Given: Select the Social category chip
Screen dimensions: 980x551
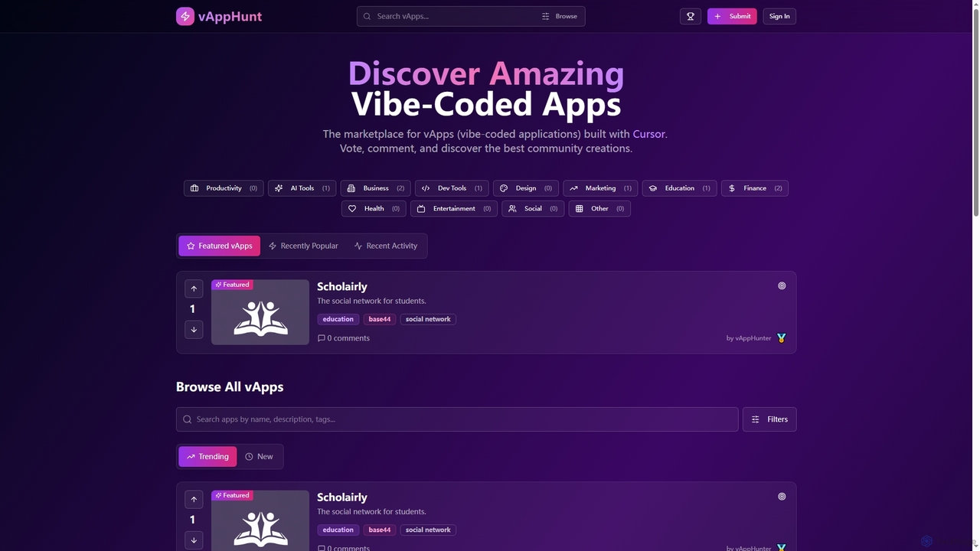Looking at the screenshot, I should (x=533, y=209).
